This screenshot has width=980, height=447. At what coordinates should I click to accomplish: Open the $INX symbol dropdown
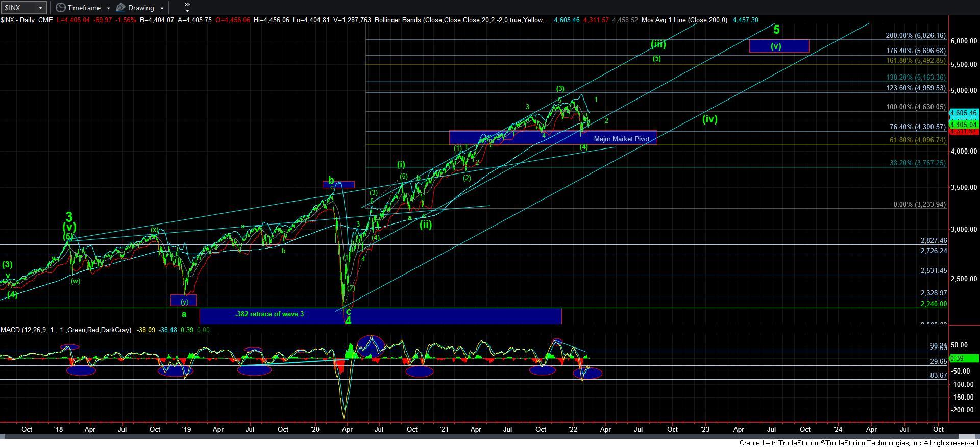point(40,8)
